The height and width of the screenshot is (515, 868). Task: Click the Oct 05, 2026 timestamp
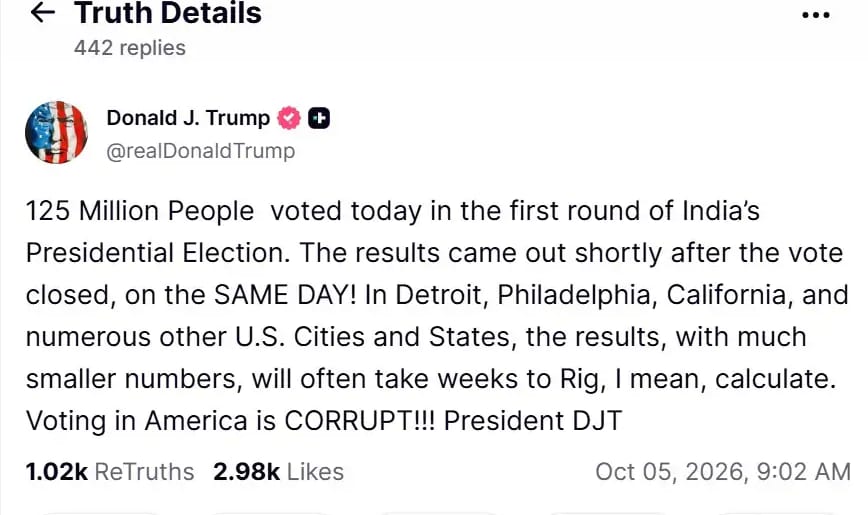(723, 472)
